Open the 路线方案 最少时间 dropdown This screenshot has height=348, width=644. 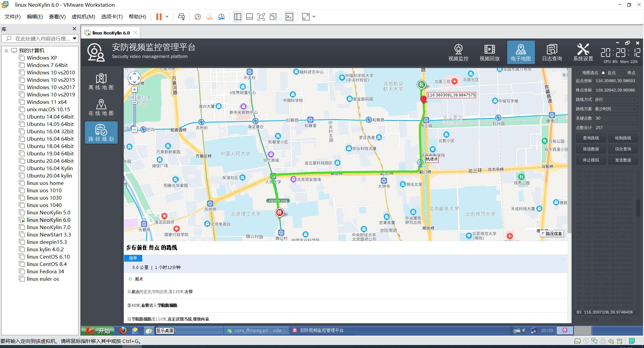pos(616,109)
